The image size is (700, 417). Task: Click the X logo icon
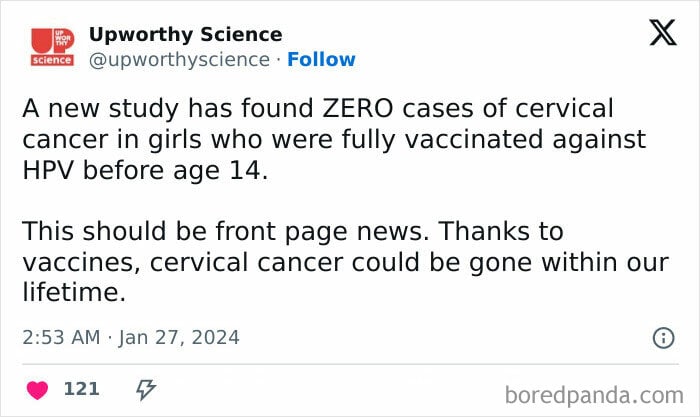click(x=663, y=33)
